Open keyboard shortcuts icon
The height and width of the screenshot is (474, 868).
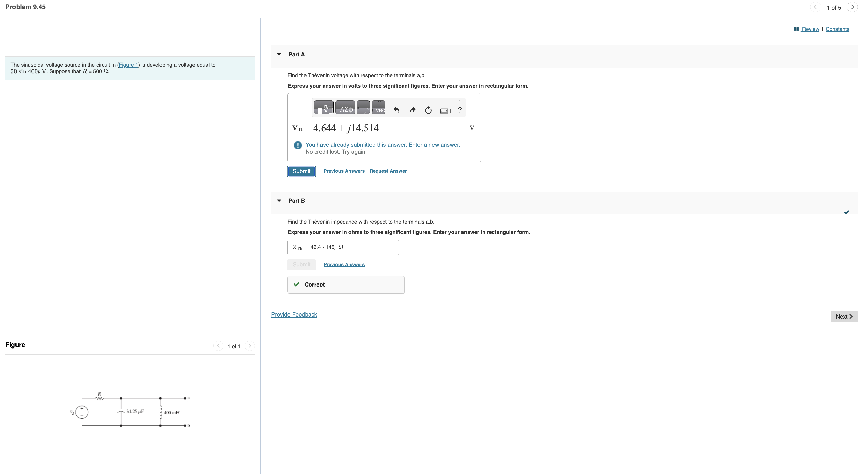(445, 110)
